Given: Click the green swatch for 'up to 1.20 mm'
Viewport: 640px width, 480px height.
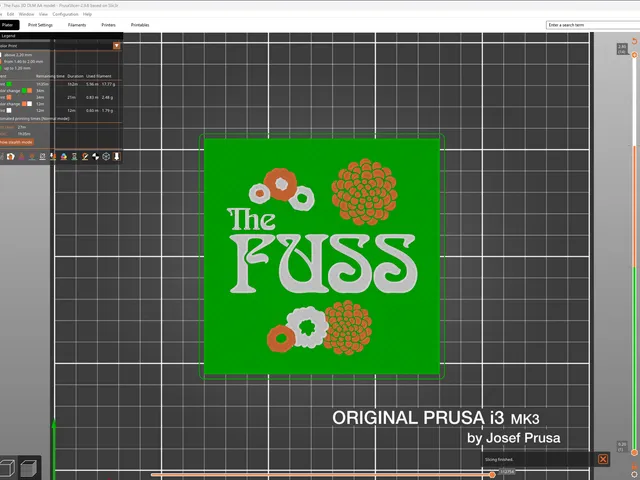Looking at the screenshot, I should tap(1, 68).
